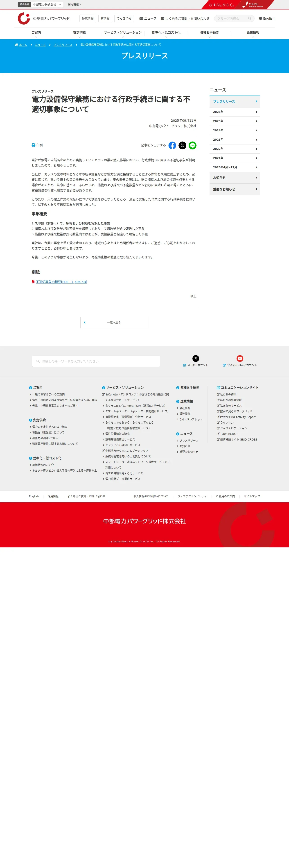
Task: Share article on Facebook icon
Action: coord(172,145)
